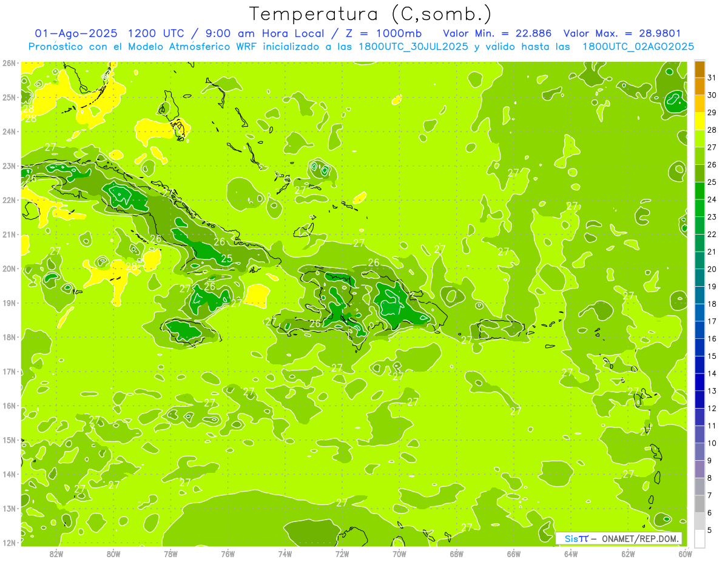Click the "ONAMET/REP.DOM." credit label
The height and width of the screenshot is (562, 728).
(x=641, y=538)
